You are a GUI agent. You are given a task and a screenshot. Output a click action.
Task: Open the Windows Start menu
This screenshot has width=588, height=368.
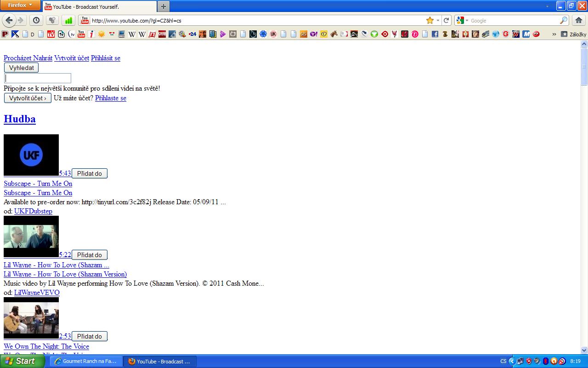[22, 361]
